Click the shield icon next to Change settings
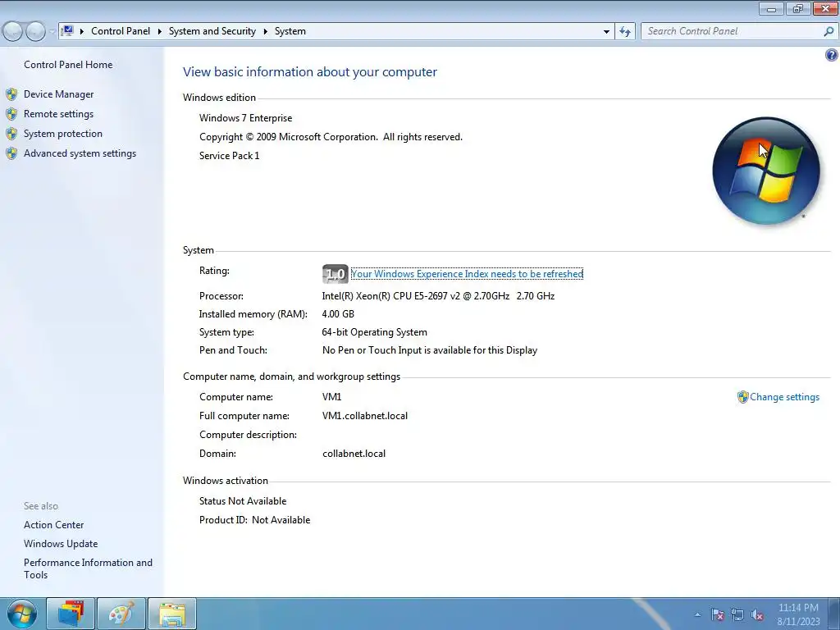 point(742,397)
